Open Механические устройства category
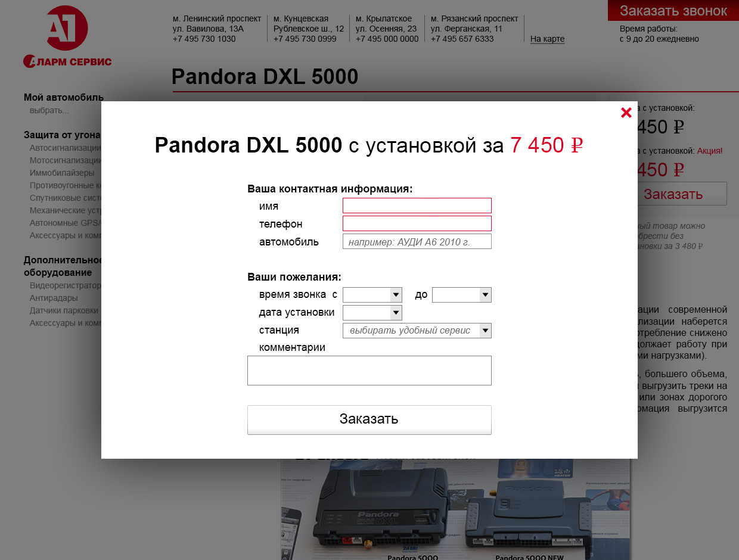 (x=66, y=210)
